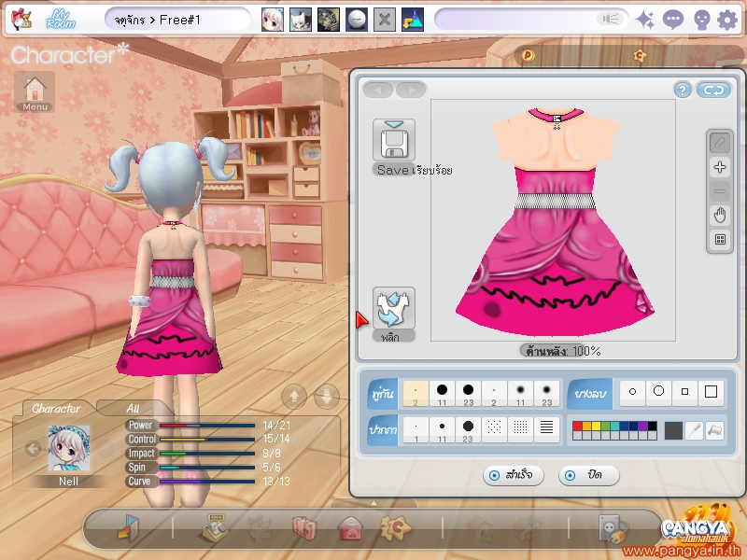Click the golf ball icon in top bar
Image resolution: width=747 pixels, height=560 pixels.
tap(357, 20)
